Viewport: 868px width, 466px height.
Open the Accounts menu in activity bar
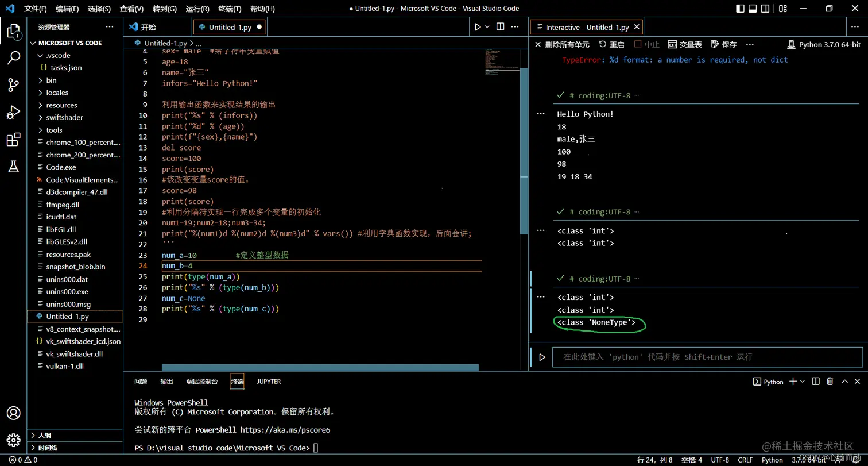click(13, 413)
